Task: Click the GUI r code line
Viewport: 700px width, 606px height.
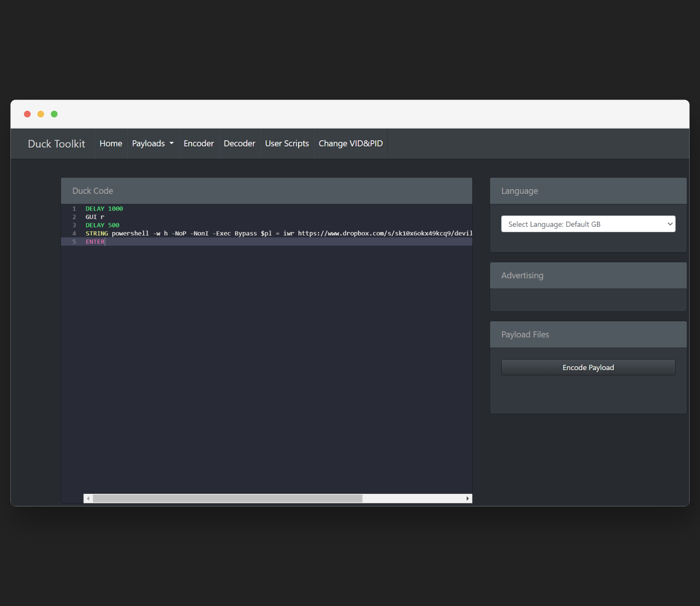Action: tap(95, 217)
